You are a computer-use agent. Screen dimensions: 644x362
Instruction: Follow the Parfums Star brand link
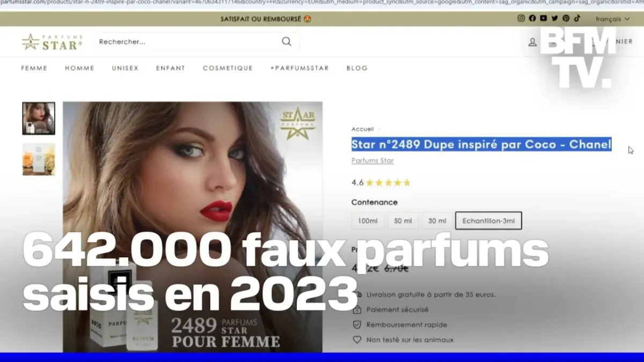pos(372,161)
